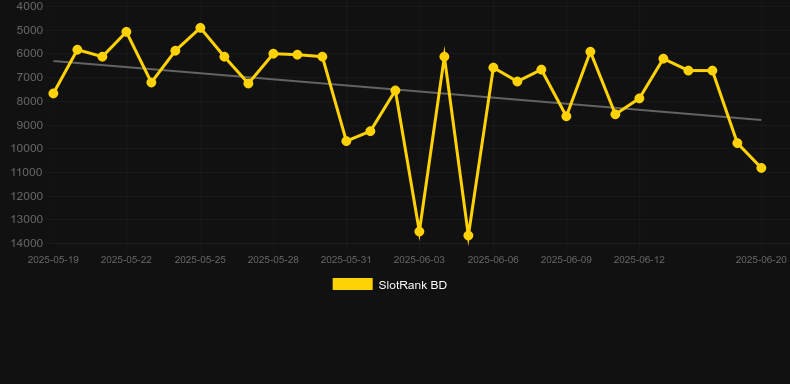The width and height of the screenshot is (790, 384).
Task: Select the data point above 2025-06-12
Action: click(x=639, y=98)
